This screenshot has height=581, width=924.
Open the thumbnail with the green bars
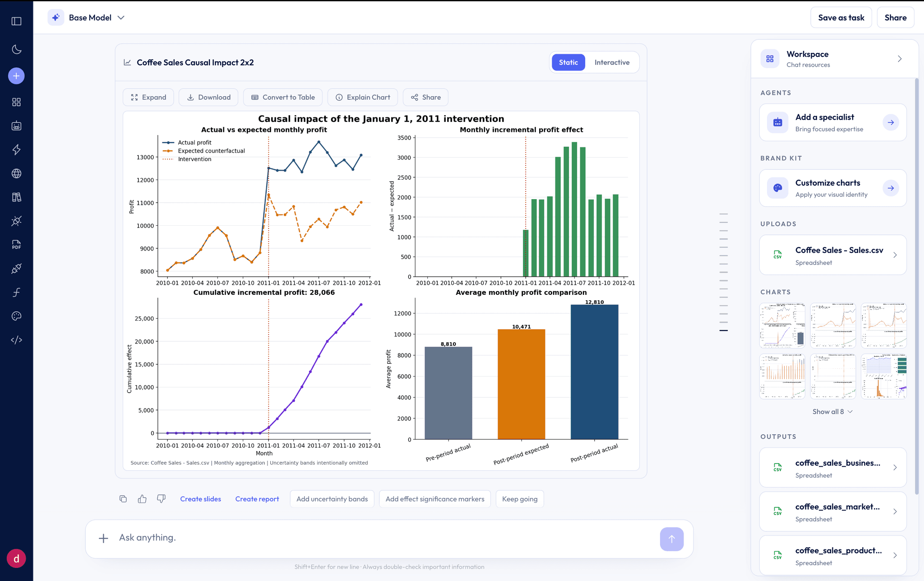click(883, 376)
